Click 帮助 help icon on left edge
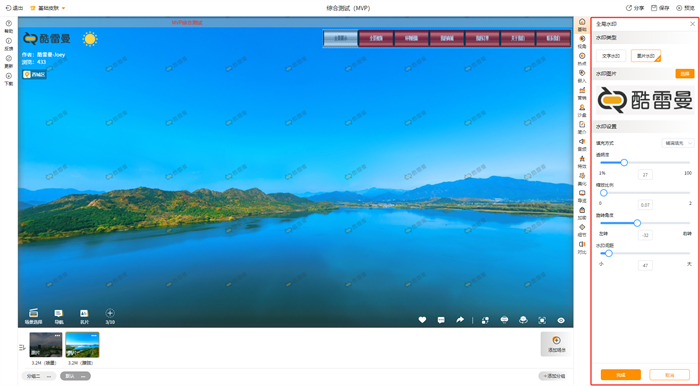This screenshot has width=700, height=386. click(x=8, y=27)
